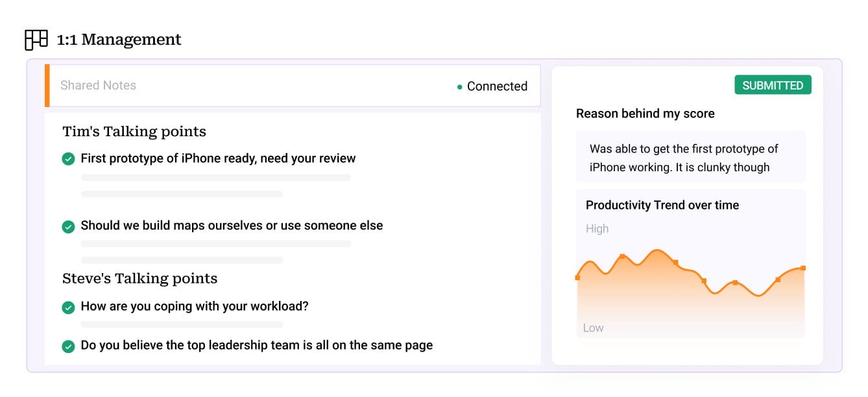This screenshot has width=868, height=397.
Task: Click the Connected status button
Action: point(492,86)
